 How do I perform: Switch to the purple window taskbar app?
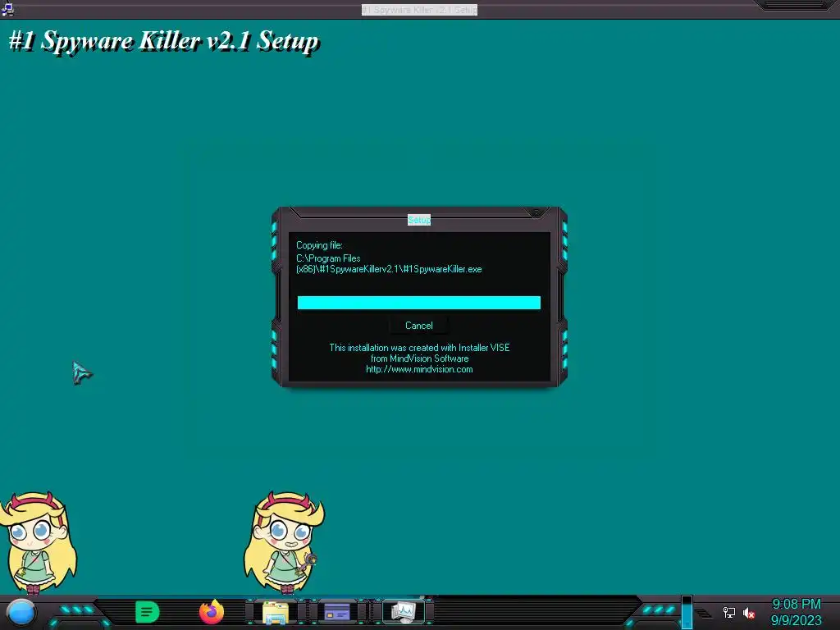tap(337, 612)
